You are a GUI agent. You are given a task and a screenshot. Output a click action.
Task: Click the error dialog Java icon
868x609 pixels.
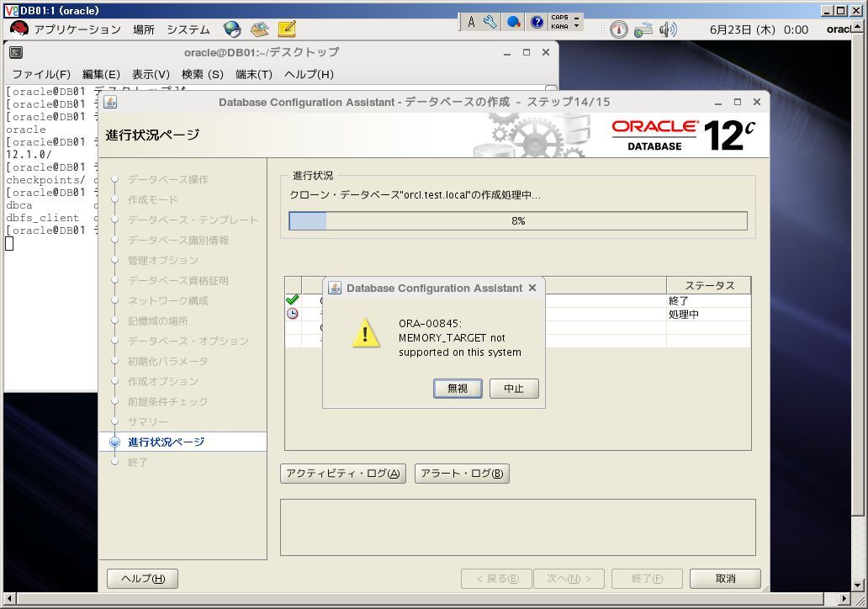pyautogui.click(x=335, y=288)
